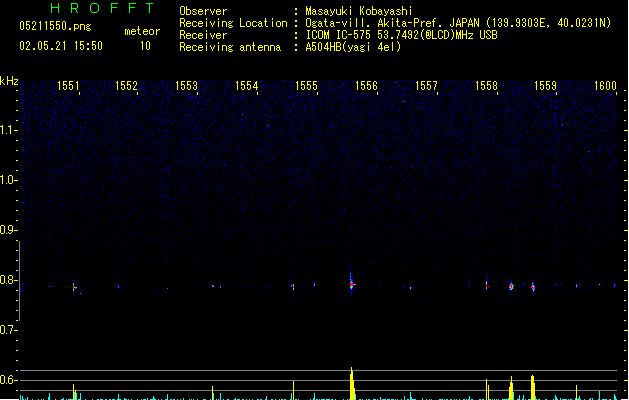
Task: Click the antenna text A504HB(yagi 4el)
Action: click(353, 47)
